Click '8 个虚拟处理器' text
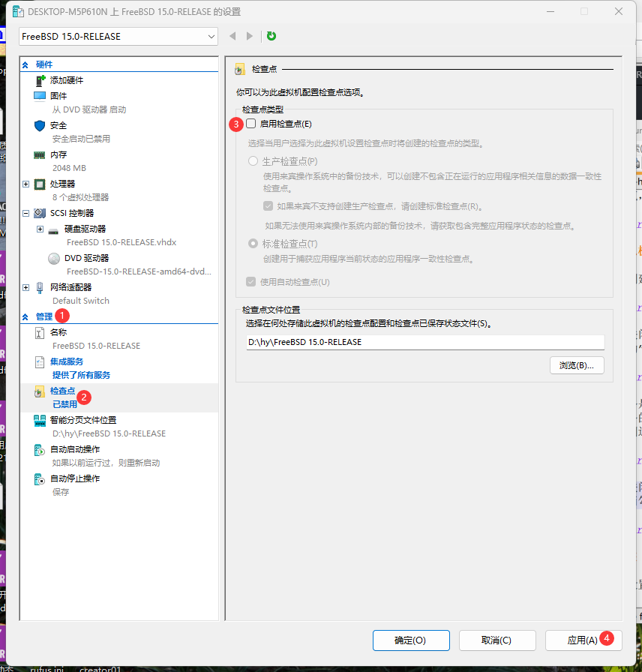This screenshot has height=672, width=642. (x=80, y=197)
